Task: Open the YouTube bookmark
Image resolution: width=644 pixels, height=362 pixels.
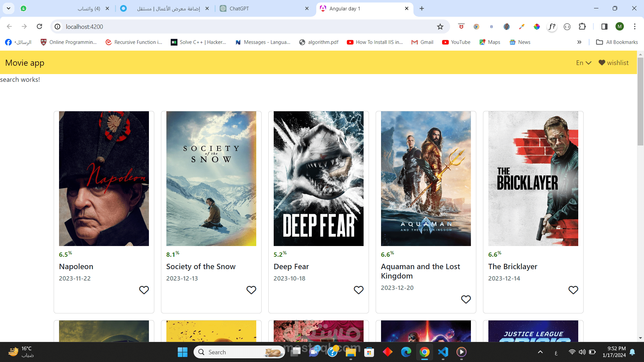Action: coord(456,42)
